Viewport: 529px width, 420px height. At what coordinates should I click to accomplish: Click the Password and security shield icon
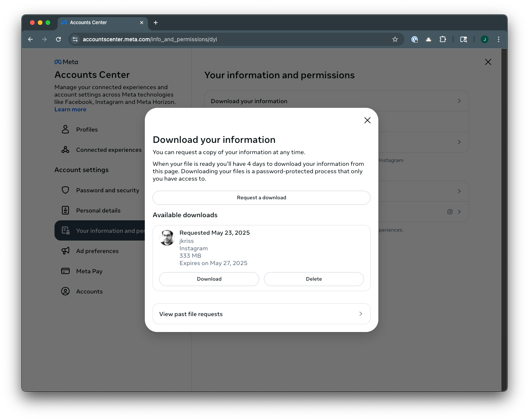65,190
